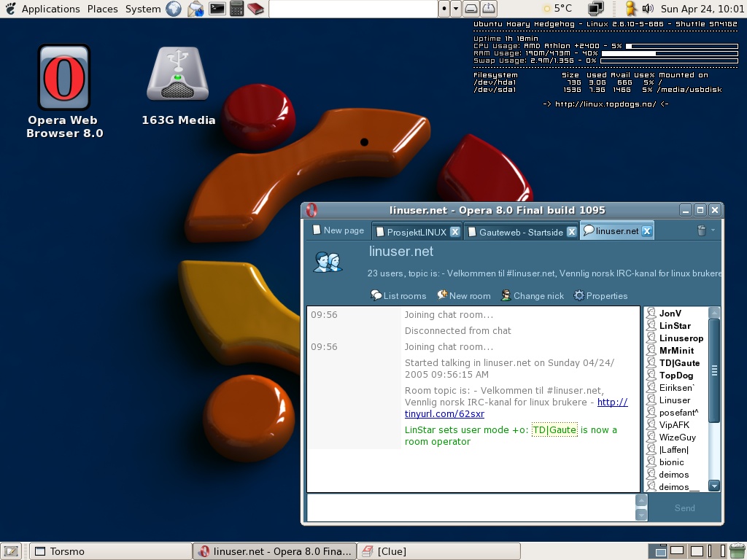The width and height of the screenshot is (747, 560).
Task: Switch to the ProsjektLINUX tab
Action: 411,232
